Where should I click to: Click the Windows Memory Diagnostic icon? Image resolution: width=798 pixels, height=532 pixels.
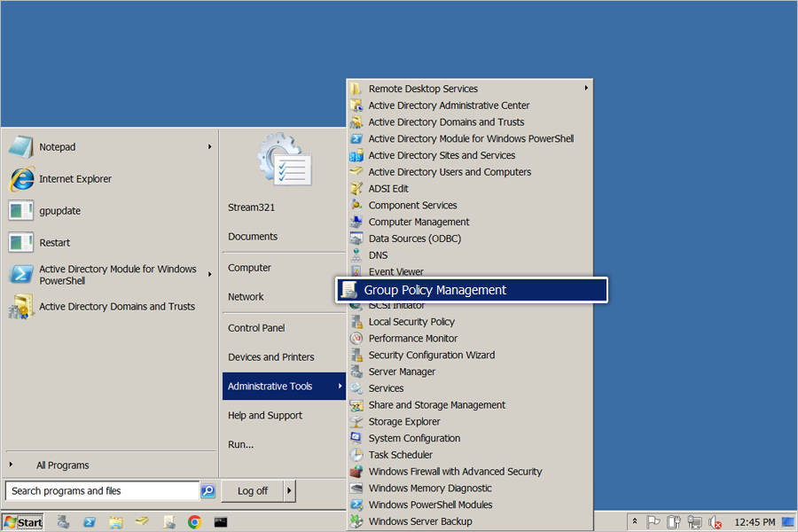point(356,489)
